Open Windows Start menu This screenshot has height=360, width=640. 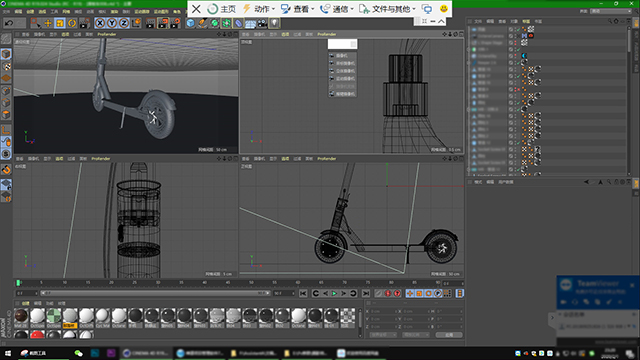coord(7,353)
